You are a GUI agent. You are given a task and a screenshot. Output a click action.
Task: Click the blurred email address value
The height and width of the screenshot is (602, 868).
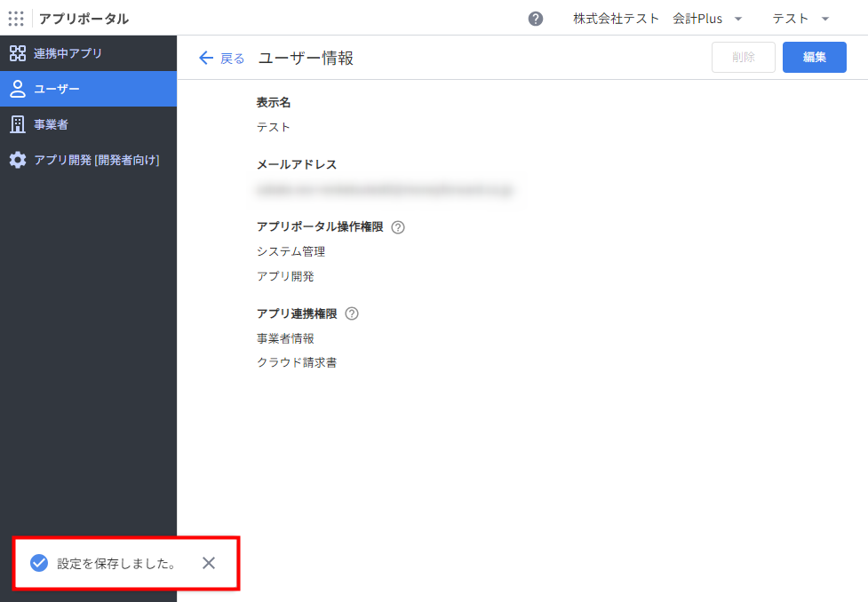click(385, 189)
